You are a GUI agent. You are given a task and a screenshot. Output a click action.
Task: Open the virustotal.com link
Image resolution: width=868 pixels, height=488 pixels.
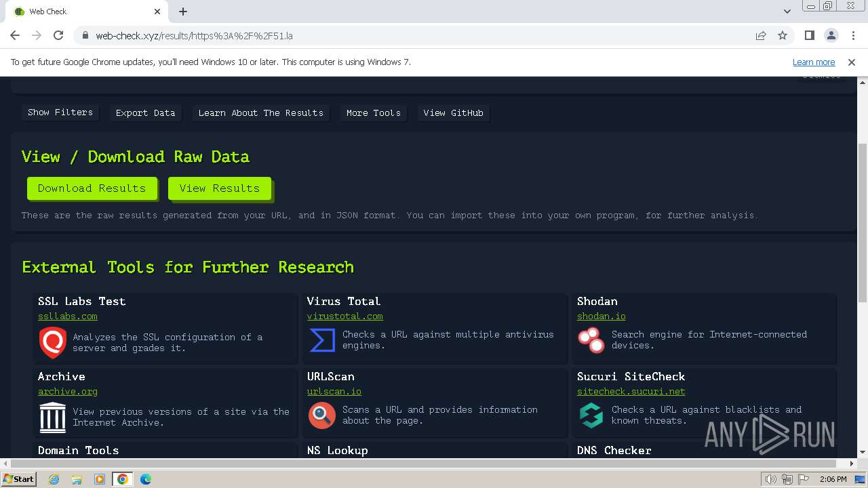(345, 317)
